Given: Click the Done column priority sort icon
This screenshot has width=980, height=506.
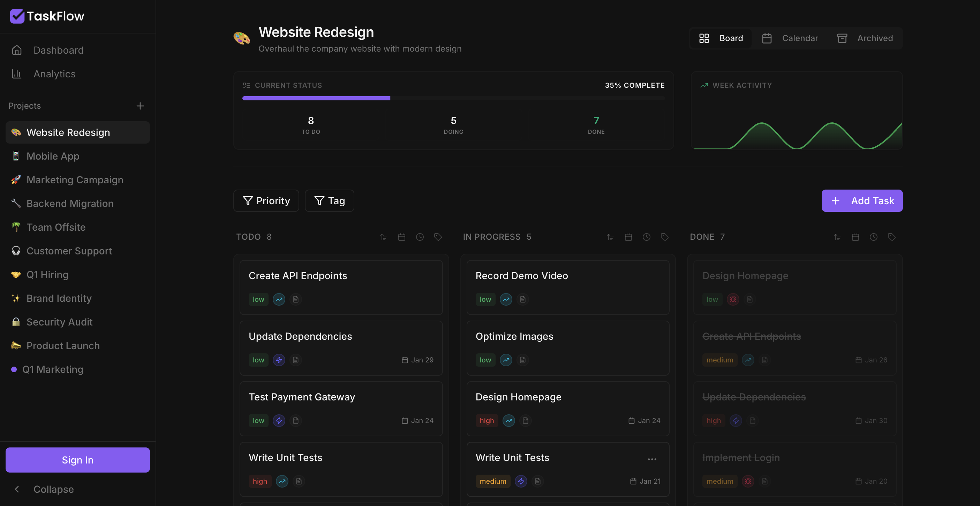Looking at the screenshot, I should (x=837, y=237).
